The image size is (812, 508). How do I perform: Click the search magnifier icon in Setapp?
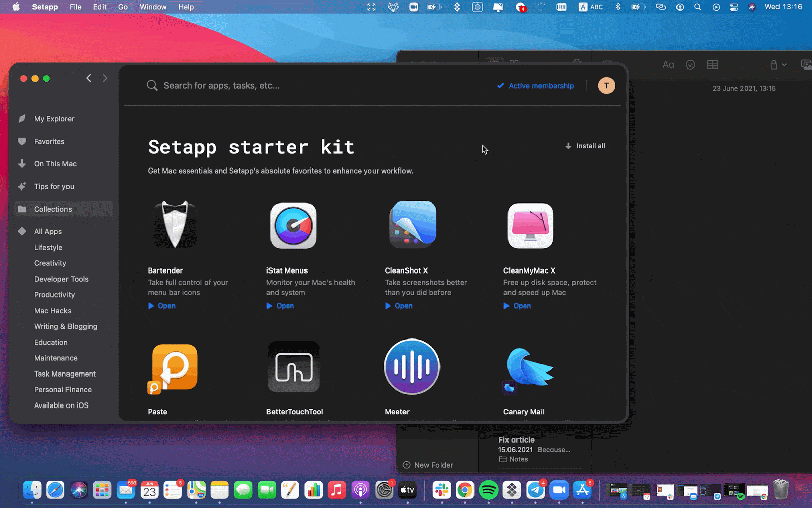coord(152,85)
